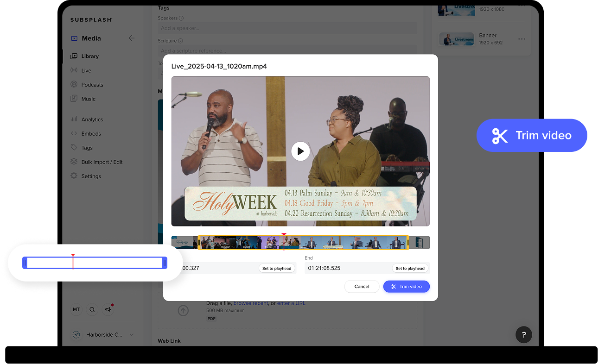This screenshot has height=364, width=598.
Task: Click the 'enter a URL' link
Action: pos(291,303)
